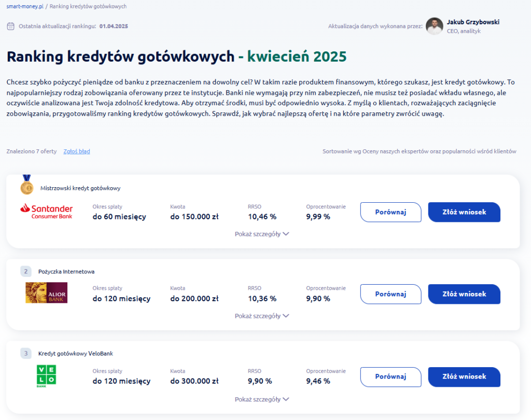531x420 pixels.
Task: Expand 'Pokaż szczegóły' on the Santander offer
Action: [x=262, y=234]
